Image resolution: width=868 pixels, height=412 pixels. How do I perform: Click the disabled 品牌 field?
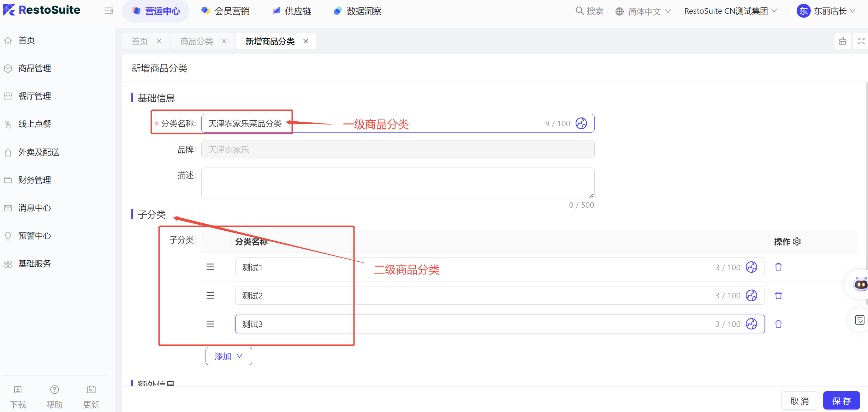398,150
